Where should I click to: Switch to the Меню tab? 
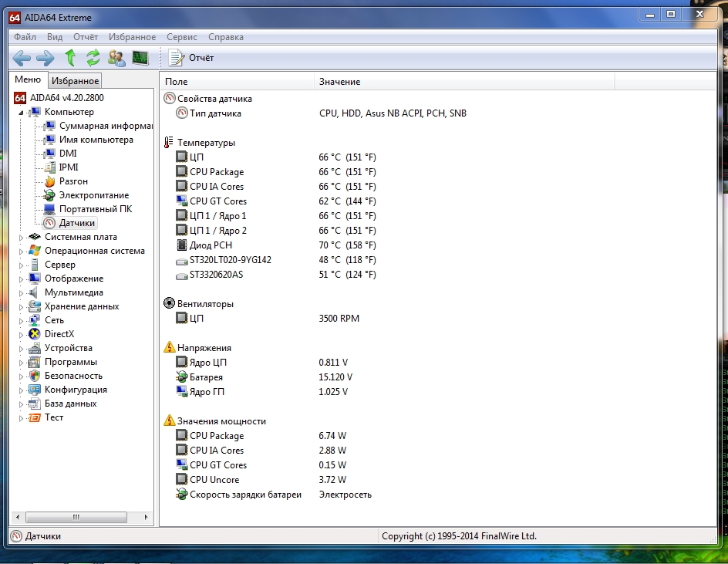28,79
